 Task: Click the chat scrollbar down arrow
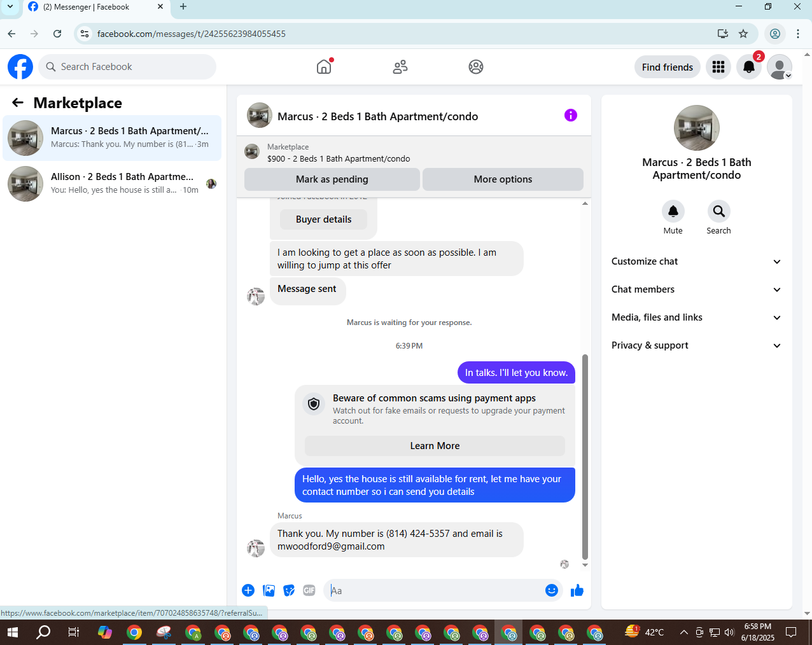(x=585, y=565)
